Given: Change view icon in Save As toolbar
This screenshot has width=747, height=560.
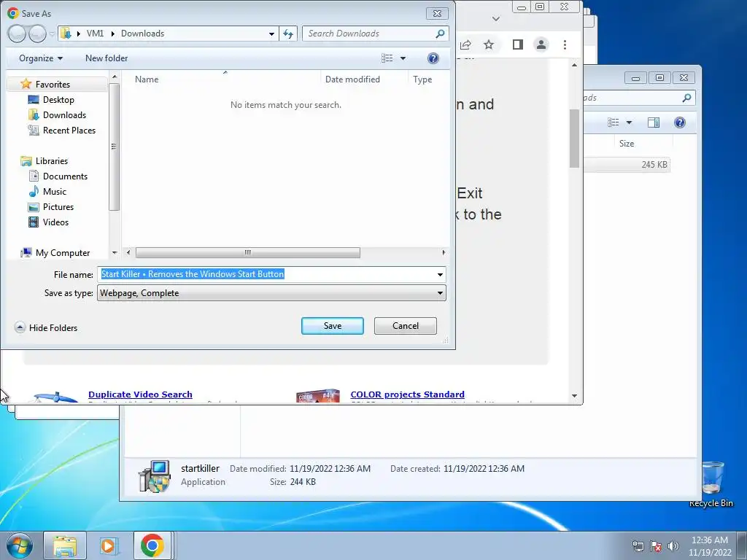Looking at the screenshot, I should click(x=387, y=58).
